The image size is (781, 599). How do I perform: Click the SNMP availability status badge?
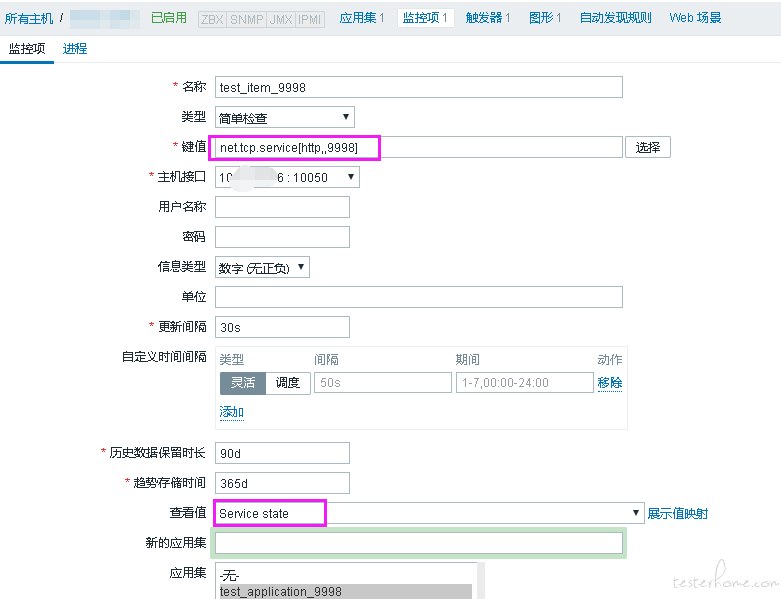246,19
